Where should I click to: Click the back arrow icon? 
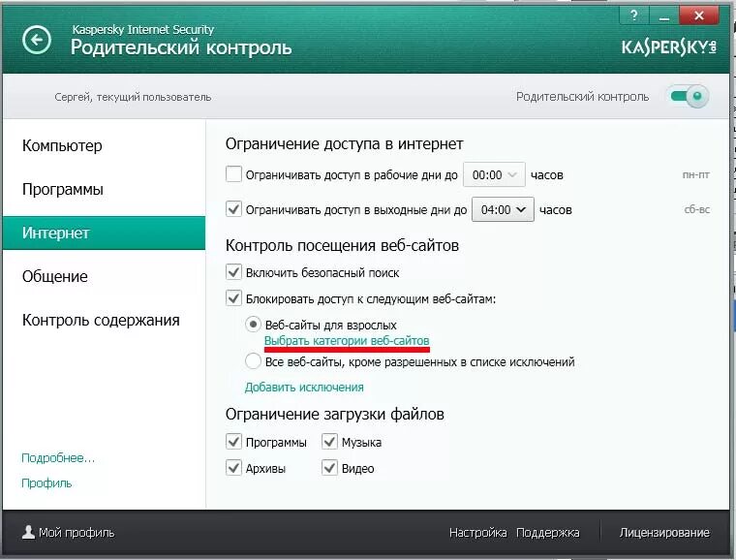coord(37,40)
